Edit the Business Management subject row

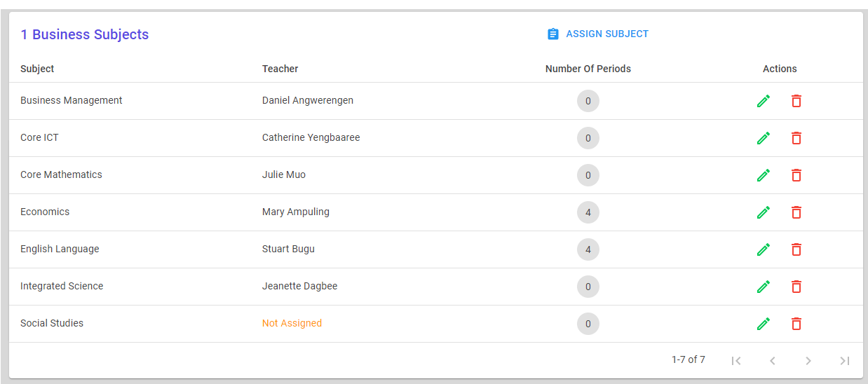(764, 101)
